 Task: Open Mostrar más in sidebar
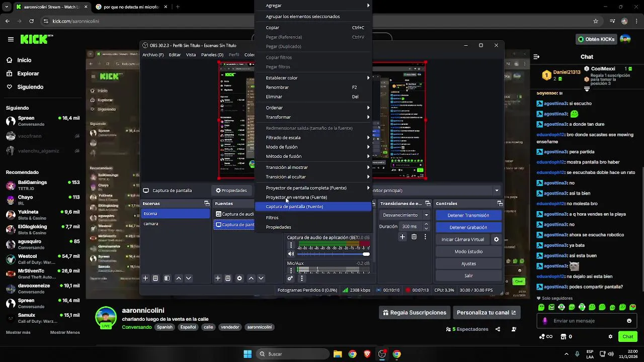pos(18,332)
